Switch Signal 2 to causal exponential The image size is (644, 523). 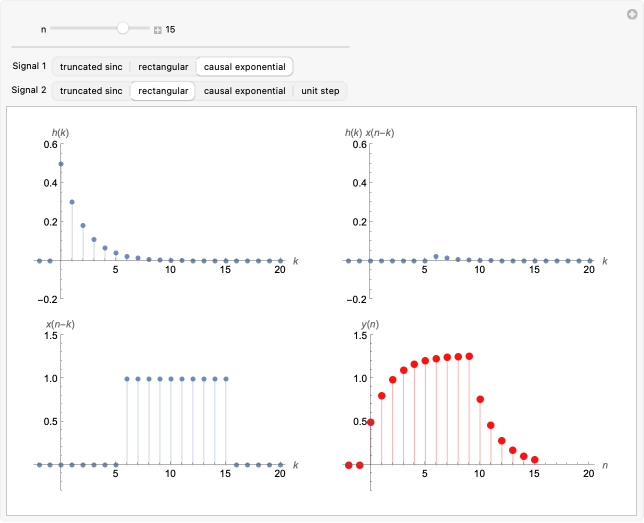pos(245,90)
